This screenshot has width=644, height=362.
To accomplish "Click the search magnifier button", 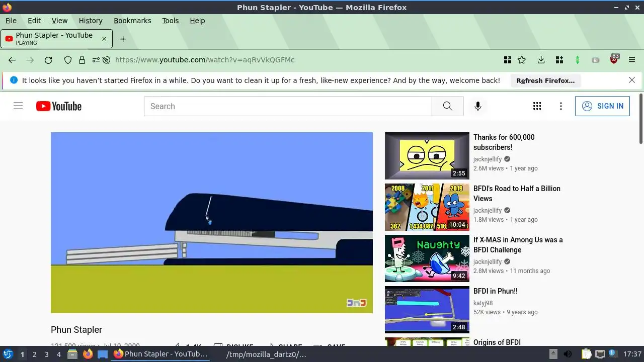I will (447, 106).
